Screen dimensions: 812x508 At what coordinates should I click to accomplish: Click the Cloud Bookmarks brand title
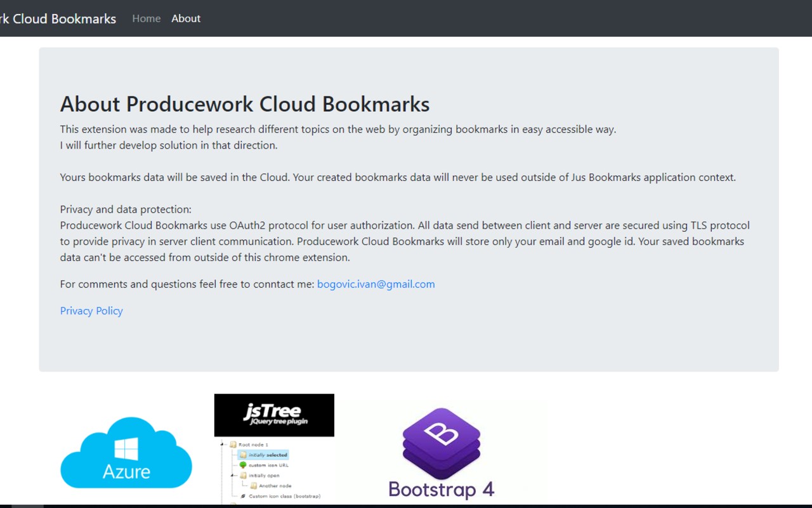click(58, 18)
